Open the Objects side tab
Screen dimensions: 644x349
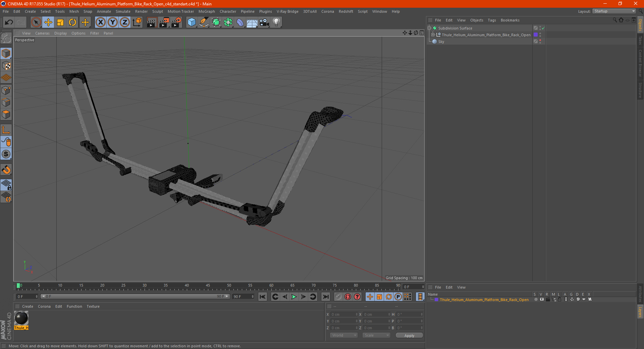[640, 24]
